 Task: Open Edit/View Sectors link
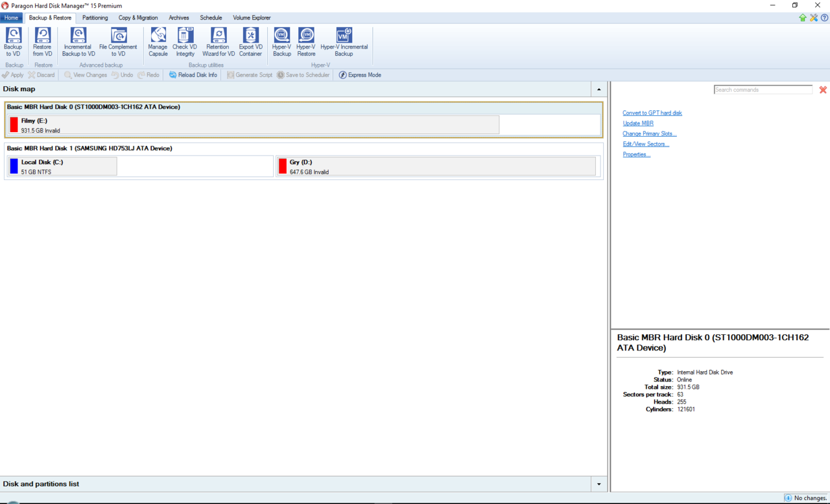click(x=646, y=144)
